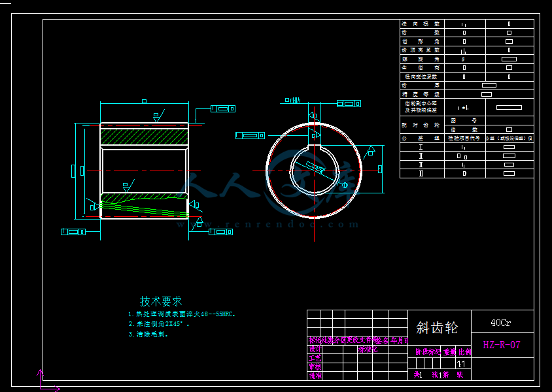The height and width of the screenshot is (392, 552).
Task: Select the 公差(或极限偏差)值 header cell
Action: click(x=509, y=138)
